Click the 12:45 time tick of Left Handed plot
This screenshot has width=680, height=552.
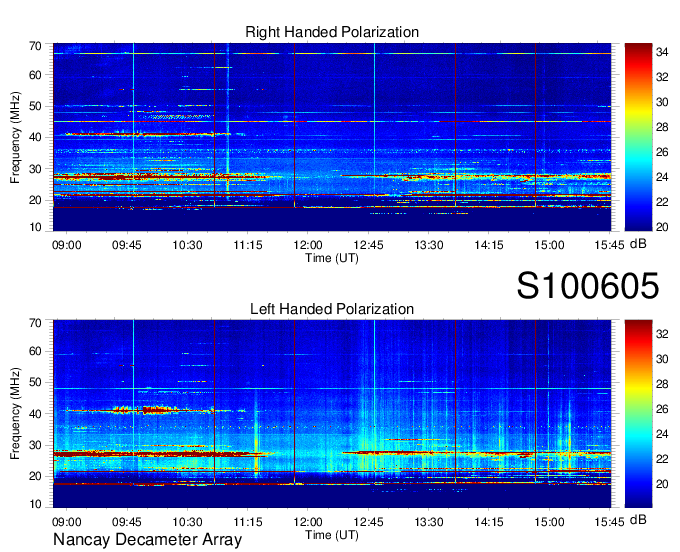point(369,522)
